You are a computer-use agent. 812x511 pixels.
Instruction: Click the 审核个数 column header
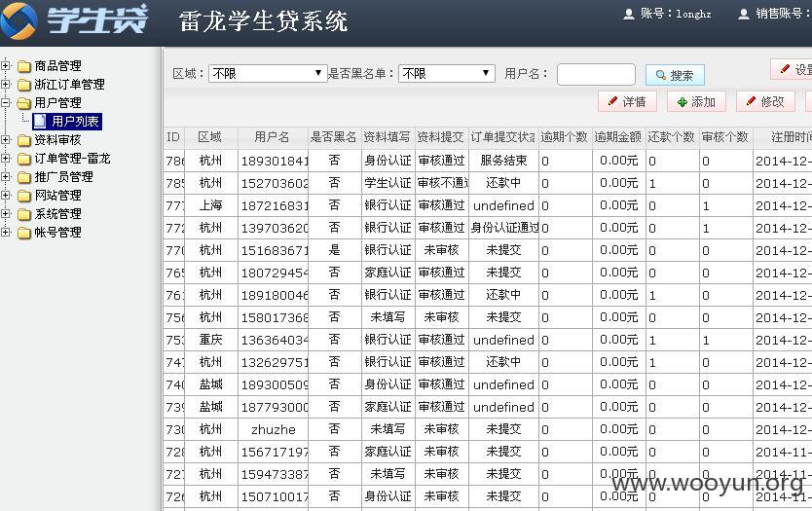(726, 137)
